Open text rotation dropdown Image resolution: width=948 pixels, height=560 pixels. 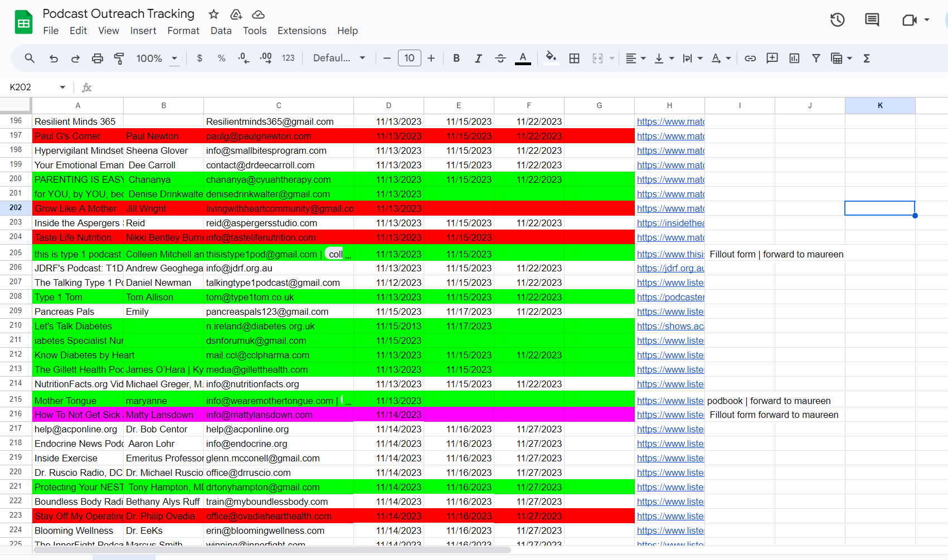[x=721, y=58]
